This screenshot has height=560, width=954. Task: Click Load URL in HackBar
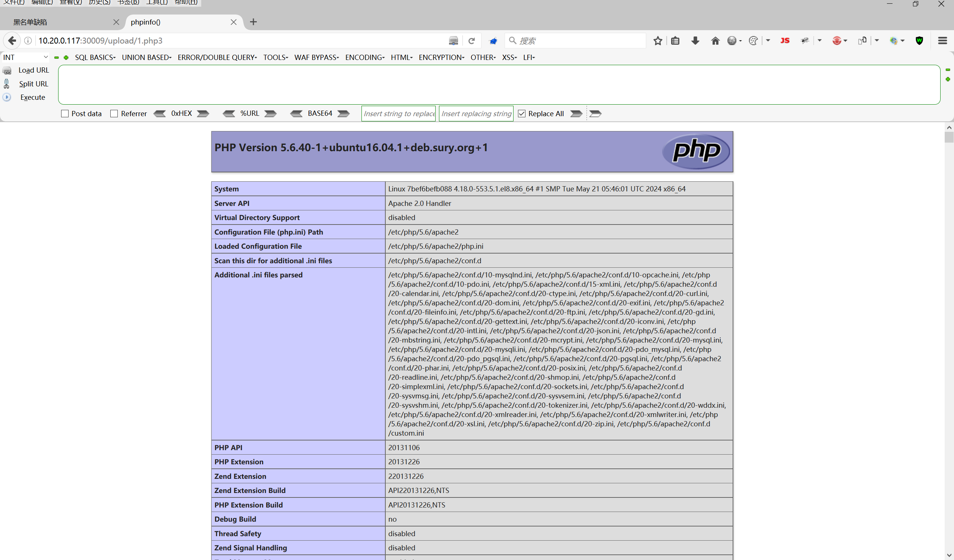tap(33, 70)
